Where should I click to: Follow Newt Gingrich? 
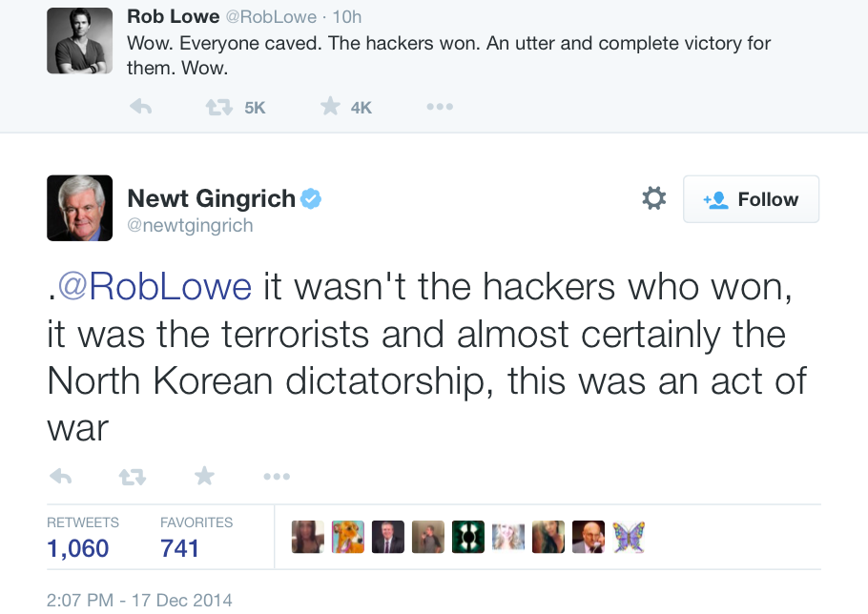[751, 199]
